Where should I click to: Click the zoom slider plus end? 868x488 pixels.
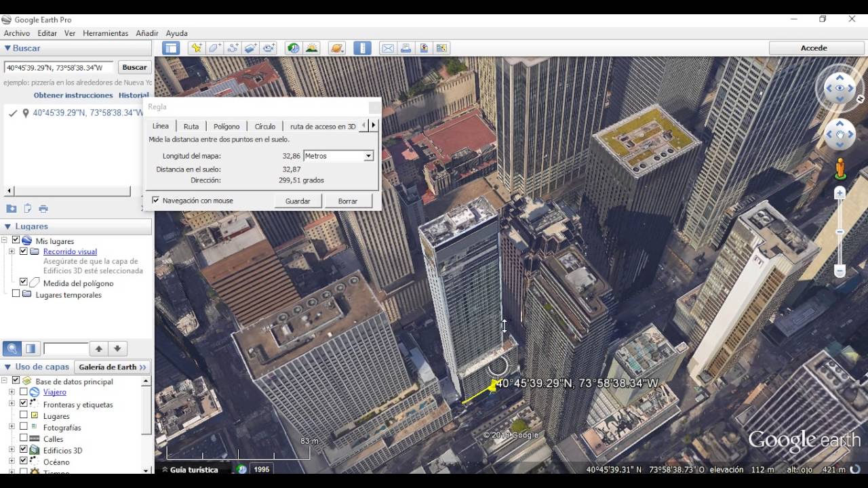point(840,193)
